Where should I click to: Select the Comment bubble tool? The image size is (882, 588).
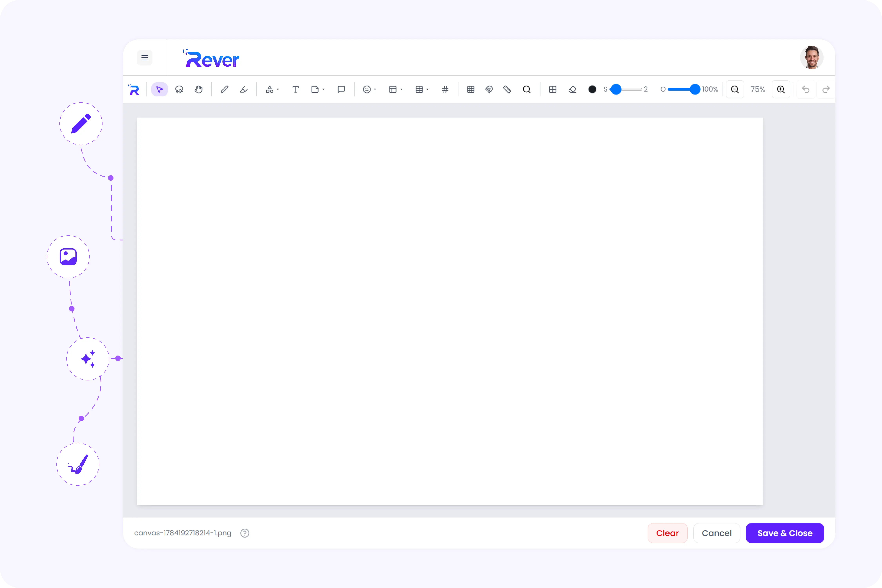tap(341, 89)
